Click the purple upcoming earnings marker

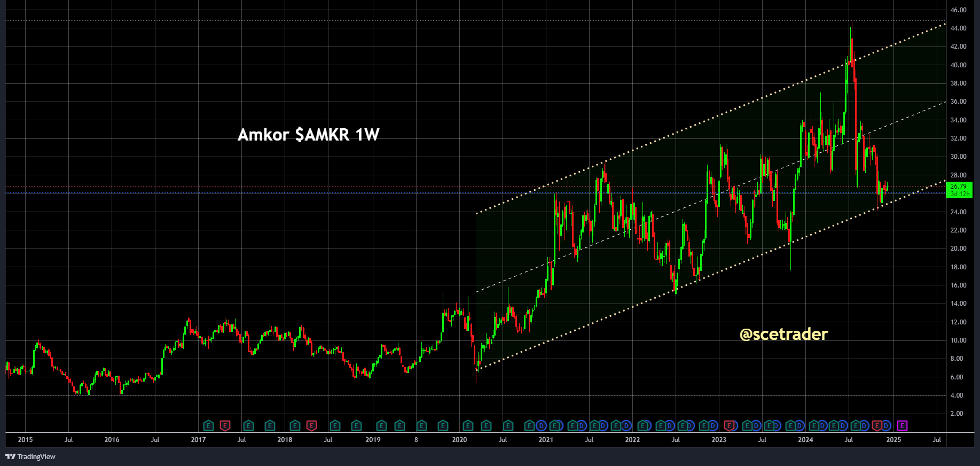902,426
